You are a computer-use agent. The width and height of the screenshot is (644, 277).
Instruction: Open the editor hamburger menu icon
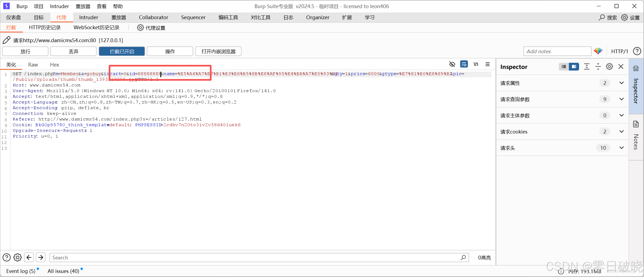[x=488, y=64]
